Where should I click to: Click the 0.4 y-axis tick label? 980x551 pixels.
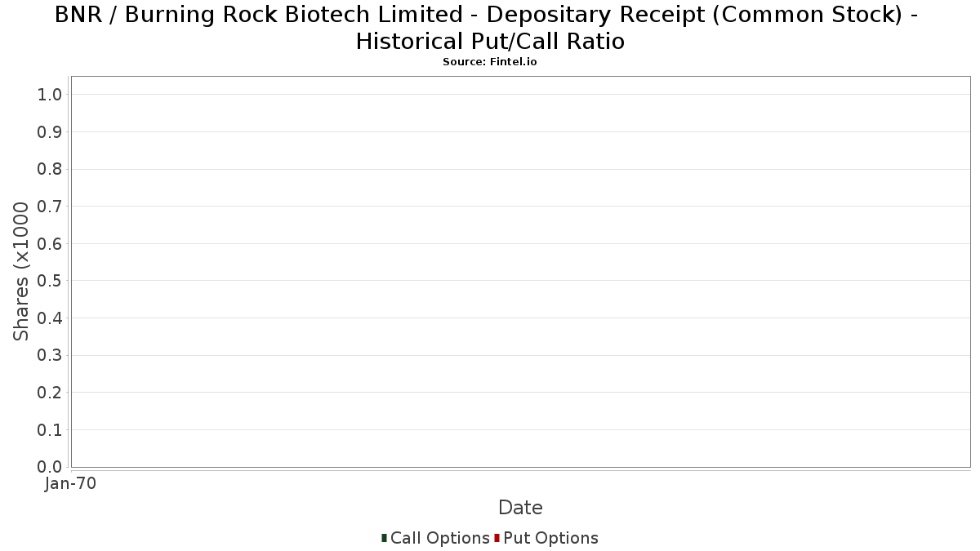(50, 318)
